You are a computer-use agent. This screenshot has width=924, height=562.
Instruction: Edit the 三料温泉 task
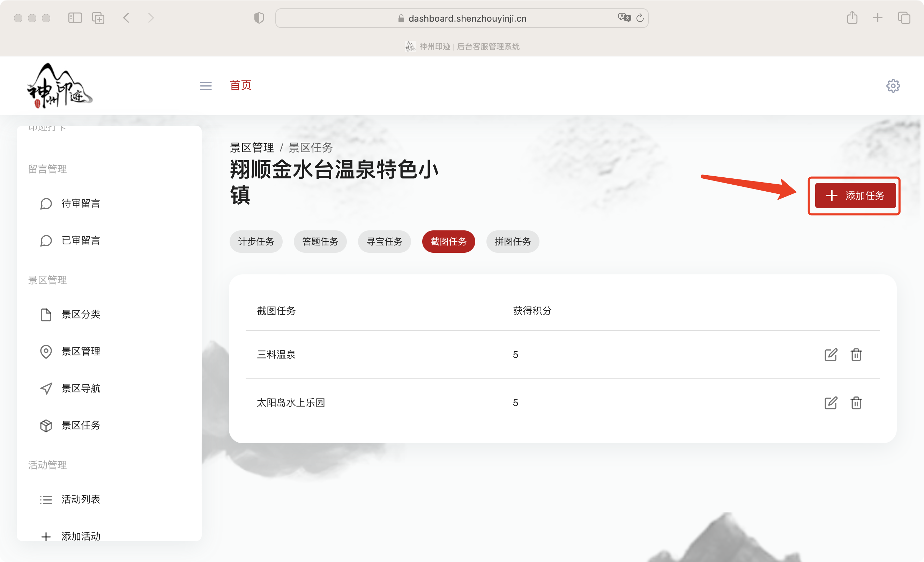tap(830, 355)
